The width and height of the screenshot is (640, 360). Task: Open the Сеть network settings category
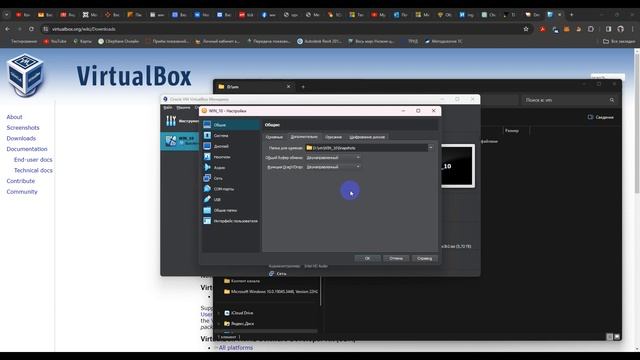[x=231, y=178]
